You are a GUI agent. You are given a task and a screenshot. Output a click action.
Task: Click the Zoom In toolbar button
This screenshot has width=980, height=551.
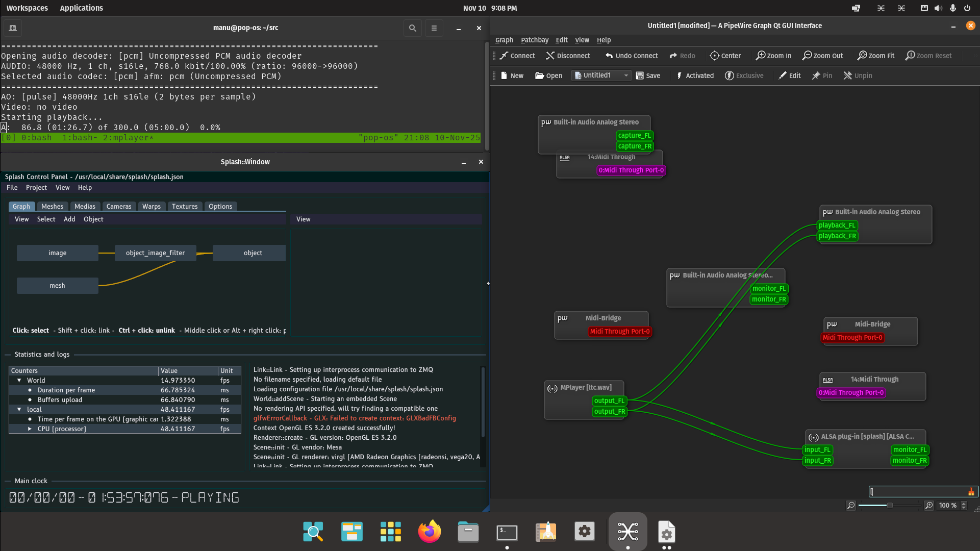[773, 56]
